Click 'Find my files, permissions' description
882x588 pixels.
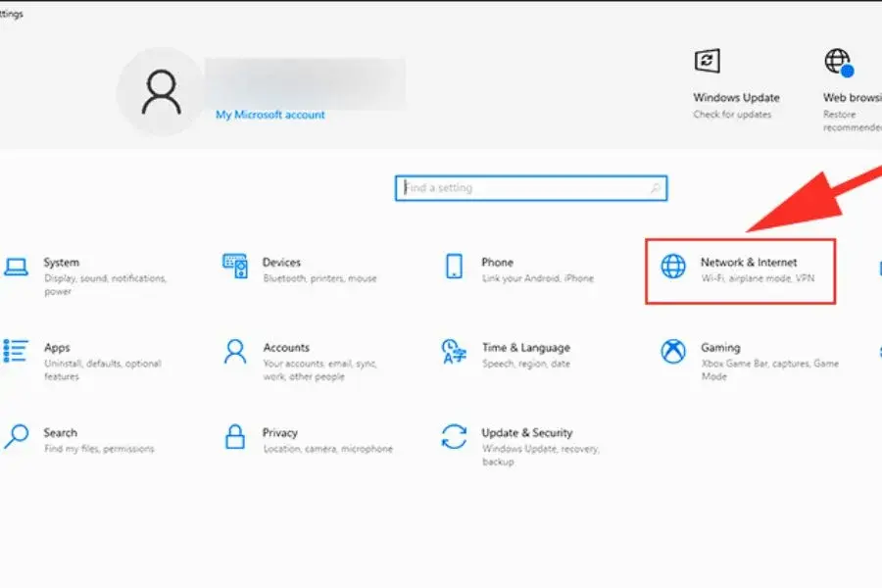pos(99,449)
